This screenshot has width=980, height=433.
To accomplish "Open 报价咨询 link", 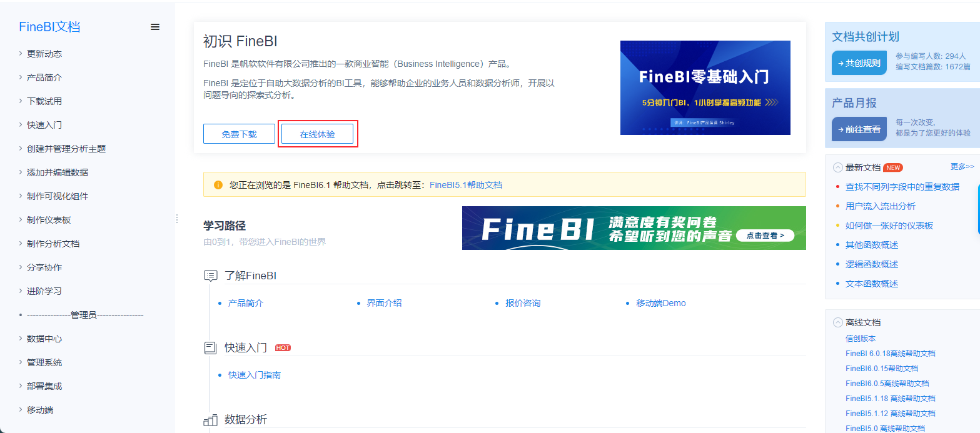I will [523, 303].
